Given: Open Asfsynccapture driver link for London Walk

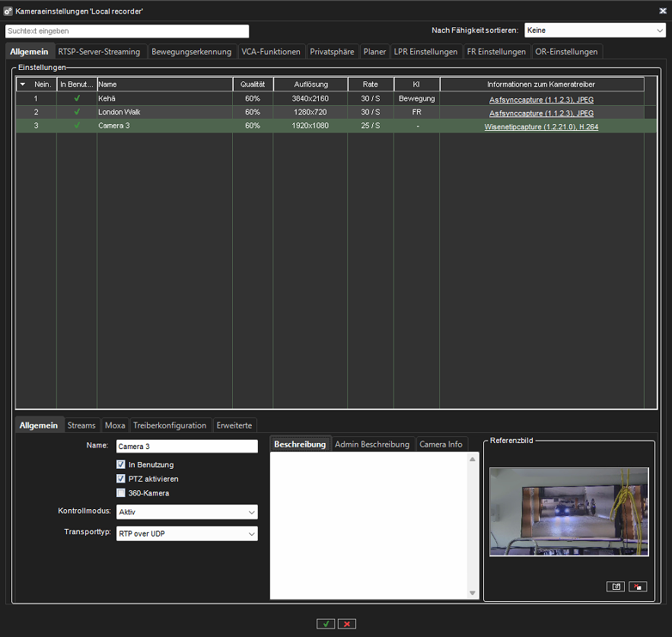Looking at the screenshot, I should (541, 113).
